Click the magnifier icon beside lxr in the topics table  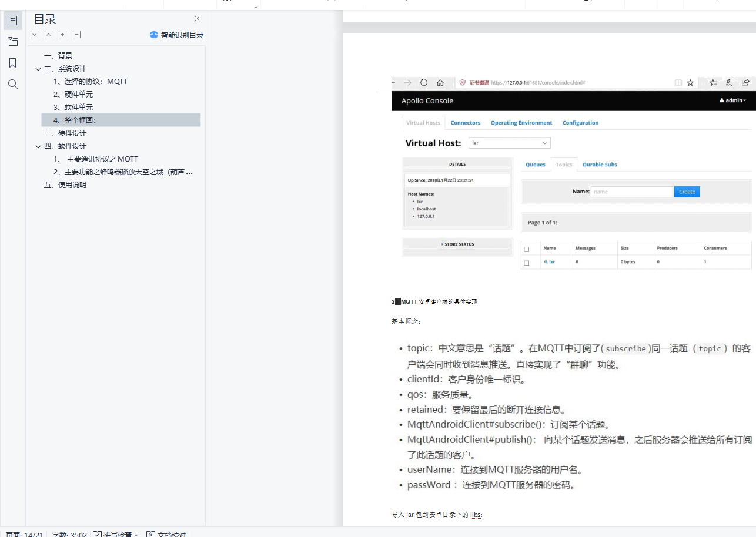pos(546,262)
